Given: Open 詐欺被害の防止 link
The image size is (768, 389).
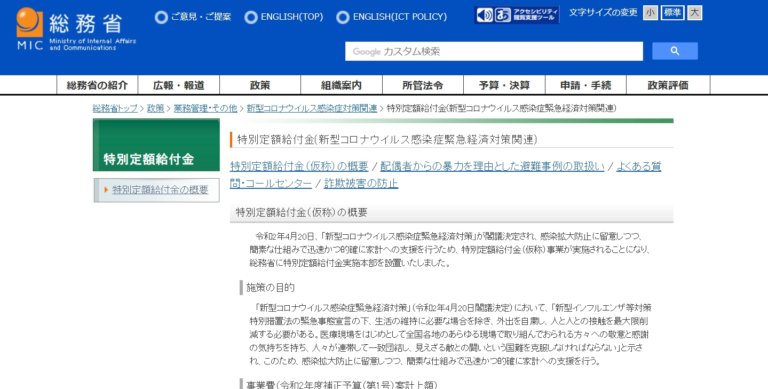Looking at the screenshot, I should (361, 184).
